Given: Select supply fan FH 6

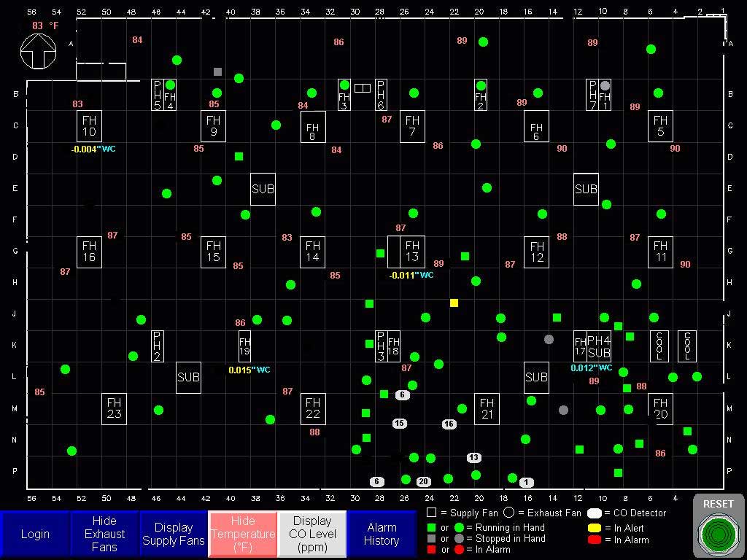Looking at the screenshot, I should (536, 126).
